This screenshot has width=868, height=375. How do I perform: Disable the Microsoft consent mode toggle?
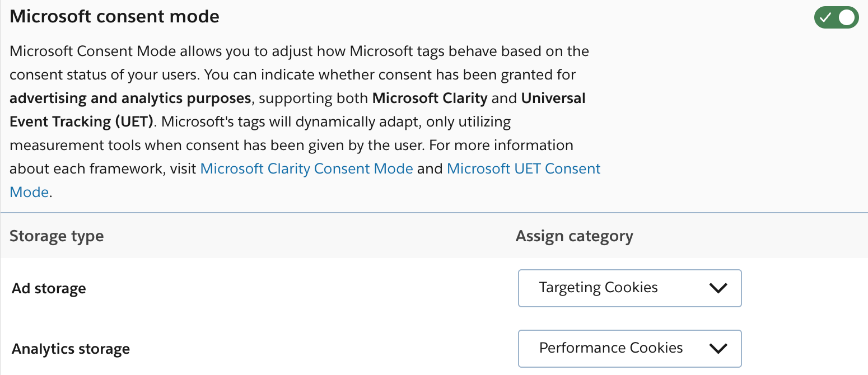click(836, 17)
